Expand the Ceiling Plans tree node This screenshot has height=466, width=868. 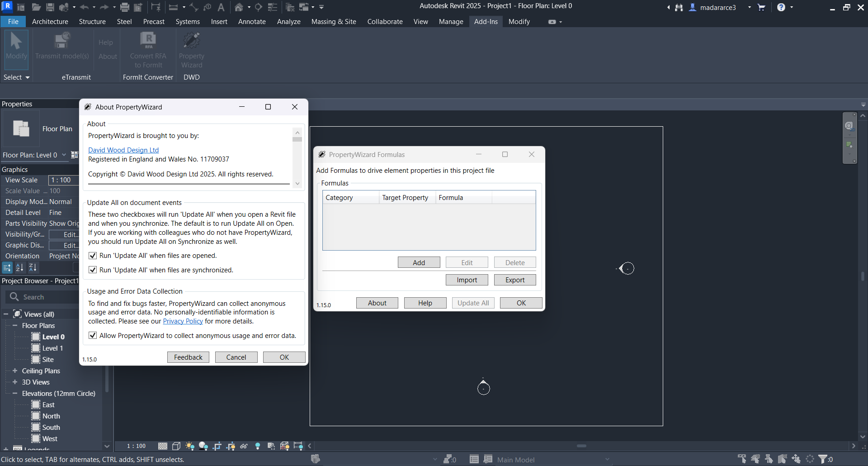pos(15,371)
